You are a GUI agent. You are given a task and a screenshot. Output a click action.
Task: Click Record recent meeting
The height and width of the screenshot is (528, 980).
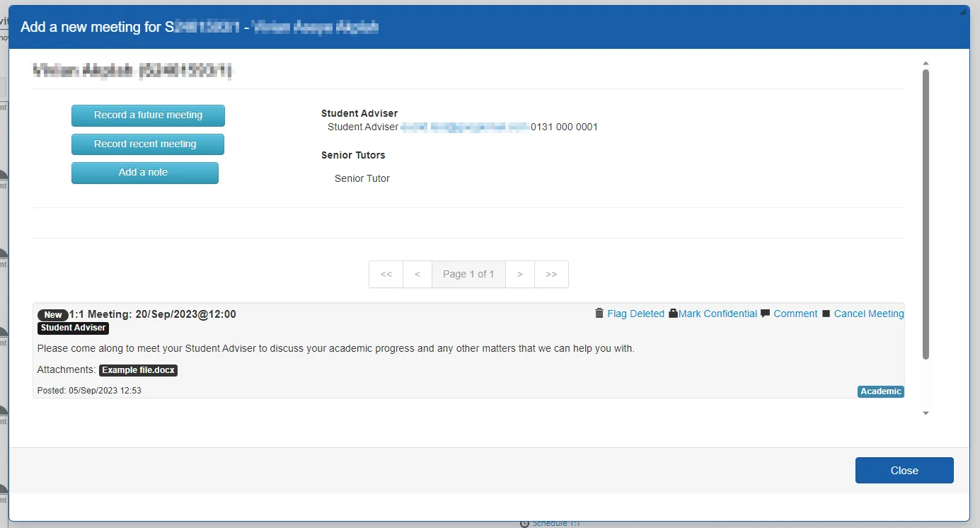pos(147,144)
